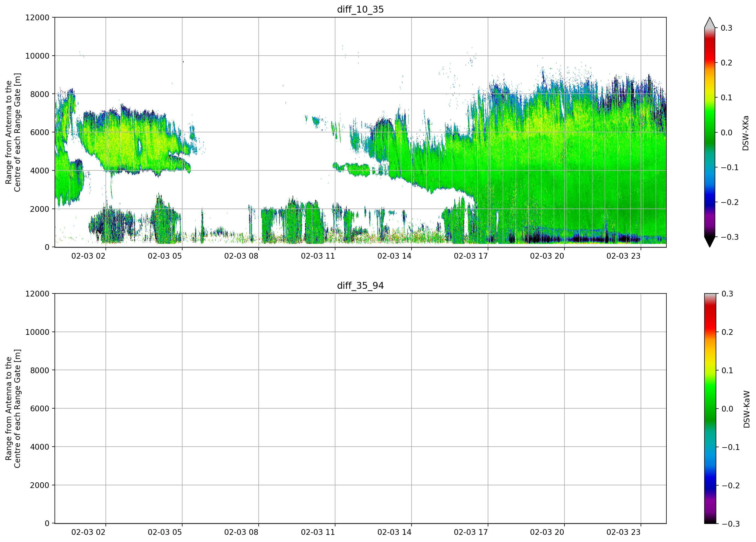This screenshot has height=542, width=756.
Task: Click the upward arrow atop DSW-XKa colorbar
Action: pos(710,23)
